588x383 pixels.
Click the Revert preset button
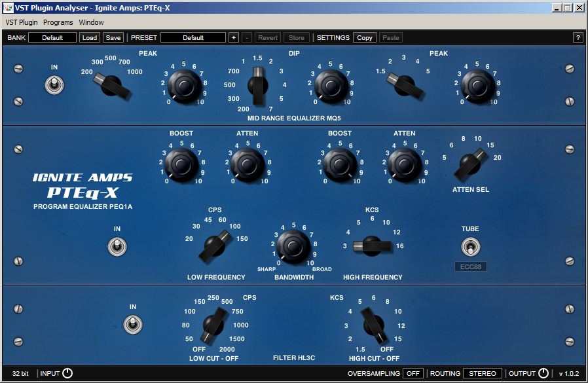click(268, 37)
